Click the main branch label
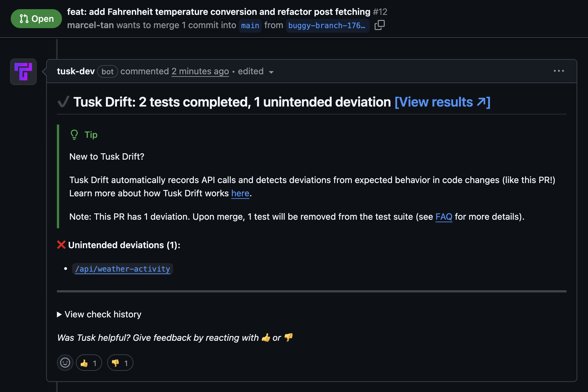588x392 pixels. (250, 26)
